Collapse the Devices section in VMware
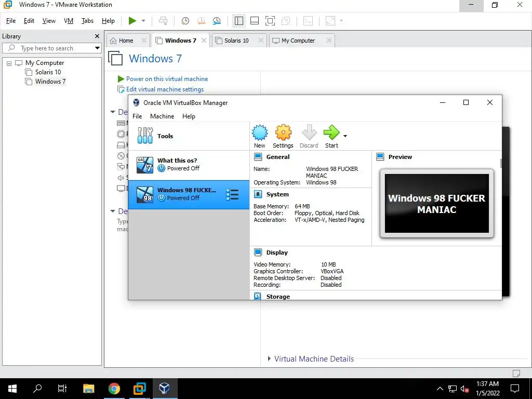The width and height of the screenshot is (532, 399). [x=113, y=112]
